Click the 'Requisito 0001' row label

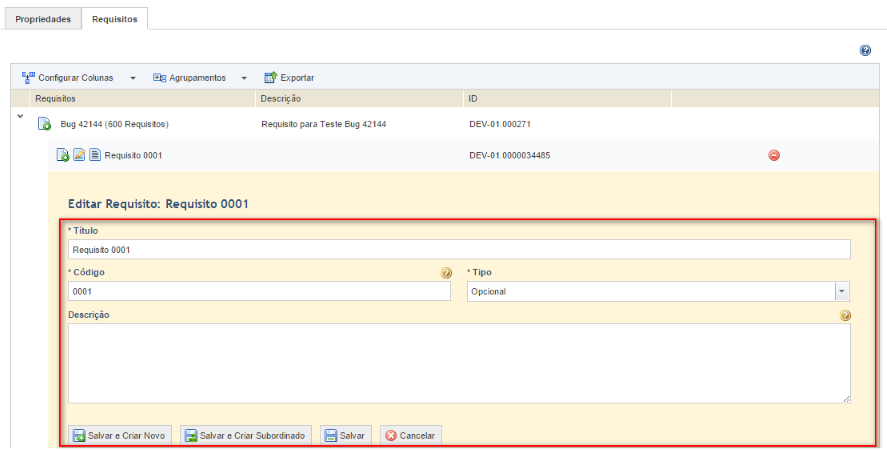point(134,155)
